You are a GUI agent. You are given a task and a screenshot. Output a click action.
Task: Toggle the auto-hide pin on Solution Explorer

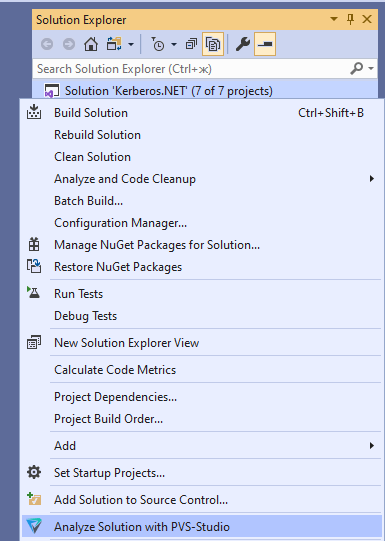[351, 19]
